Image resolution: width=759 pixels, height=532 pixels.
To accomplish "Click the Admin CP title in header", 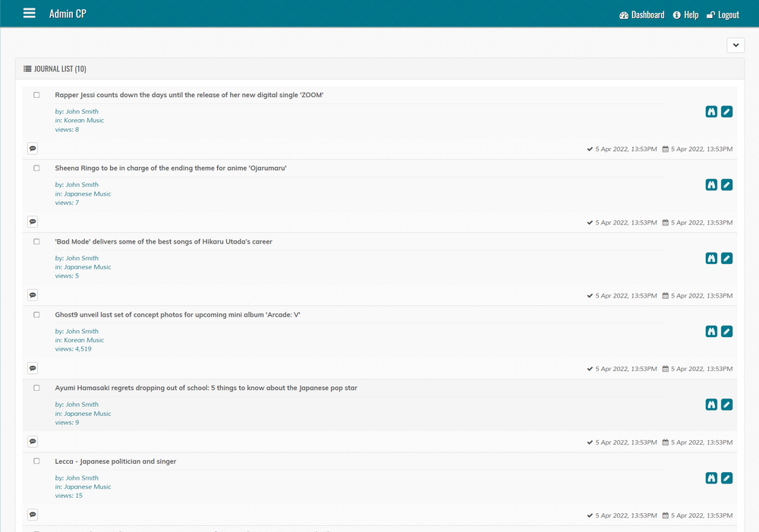I will (68, 14).
